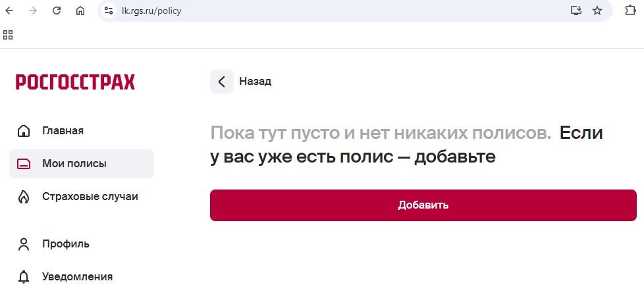Click the flame icon for Страховые случаи
644x306 pixels.
[24, 197]
